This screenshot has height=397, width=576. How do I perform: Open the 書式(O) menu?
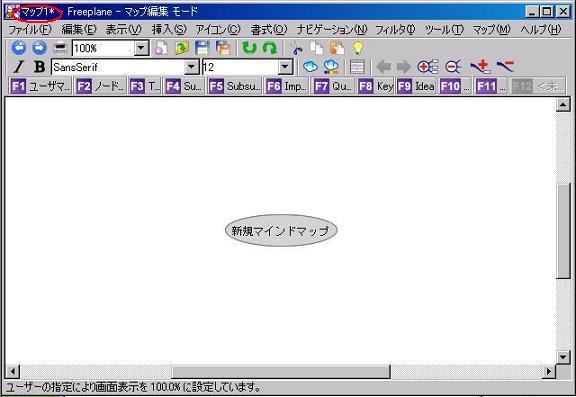pos(269,29)
